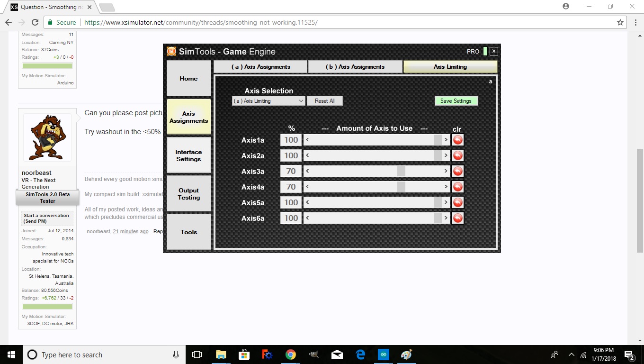Click the Axis3a percent field showing 70
The image size is (644, 364).
pyautogui.click(x=291, y=171)
